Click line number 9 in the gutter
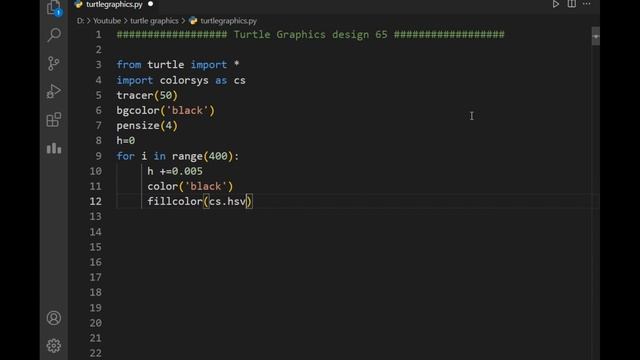The height and width of the screenshot is (360, 640). 98,156
